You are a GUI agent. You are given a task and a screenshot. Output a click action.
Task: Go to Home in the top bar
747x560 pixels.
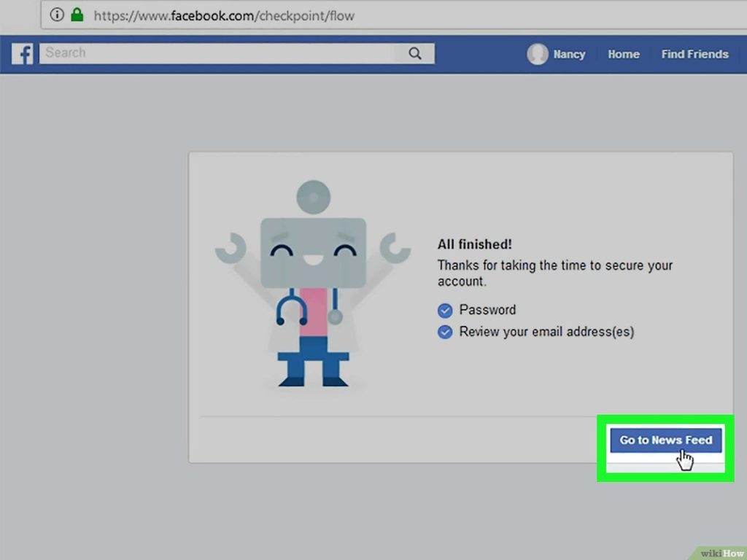click(x=623, y=54)
